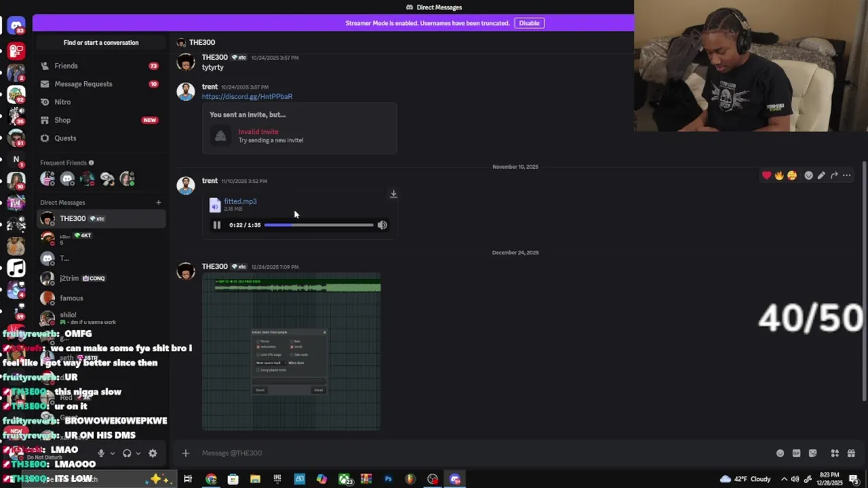Image resolution: width=868 pixels, height=488 pixels.
Task: Click the Discord home Direct Messages icon
Action: coord(16,26)
